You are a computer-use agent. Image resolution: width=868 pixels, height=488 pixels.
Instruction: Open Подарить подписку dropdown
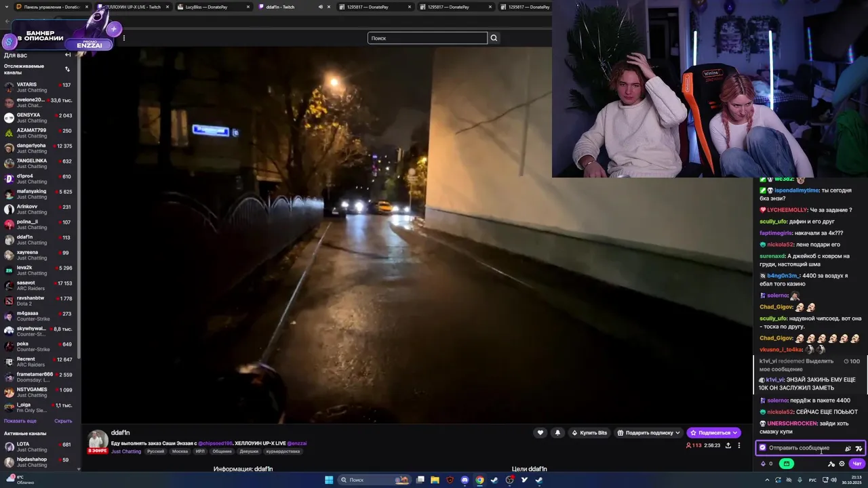tap(648, 432)
